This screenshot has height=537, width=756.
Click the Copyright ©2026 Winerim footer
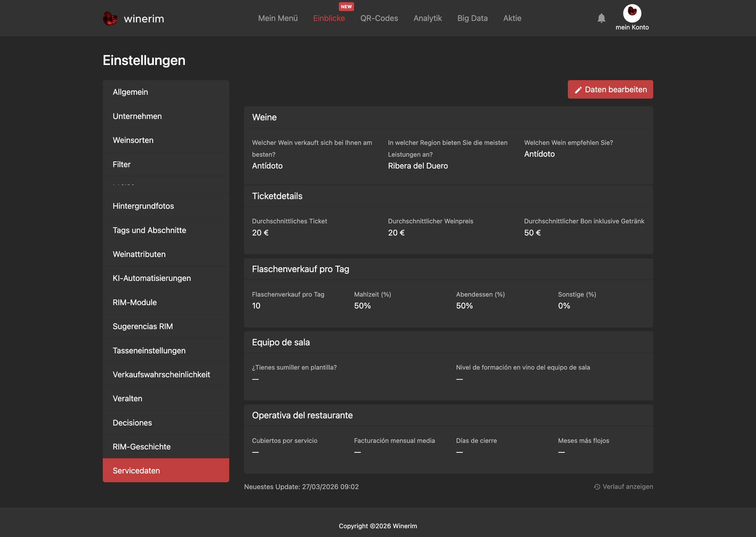(x=378, y=526)
